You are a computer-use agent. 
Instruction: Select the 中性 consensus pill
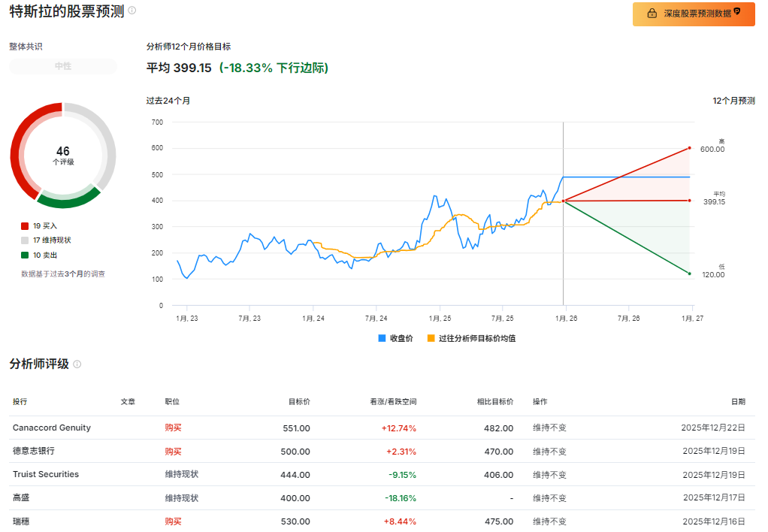point(63,66)
